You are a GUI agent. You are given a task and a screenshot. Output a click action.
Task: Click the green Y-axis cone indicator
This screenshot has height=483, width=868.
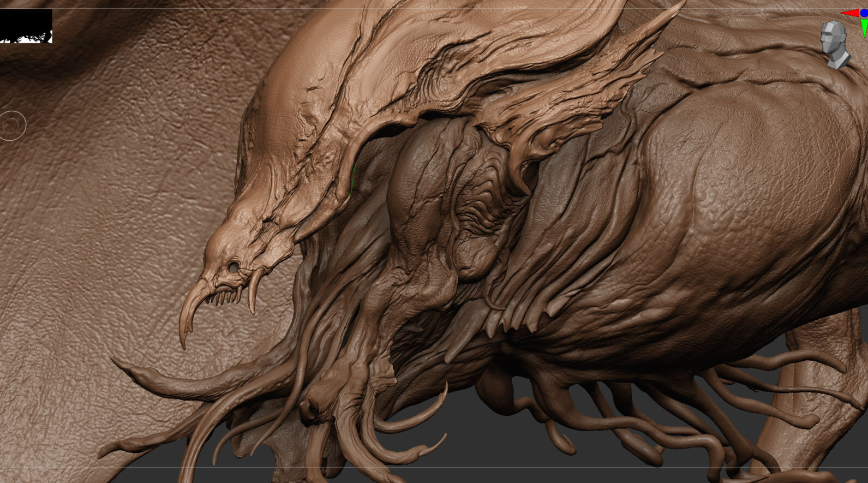[864, 27]
